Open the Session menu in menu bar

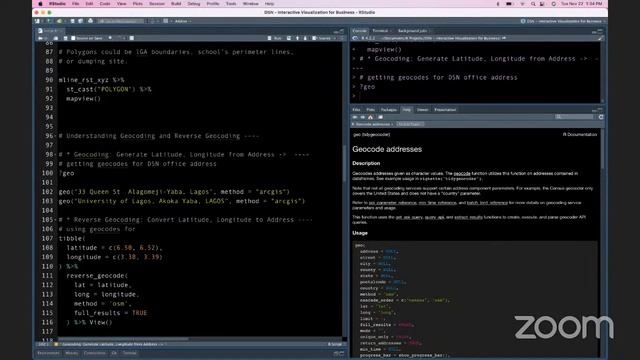pos(157,4)
